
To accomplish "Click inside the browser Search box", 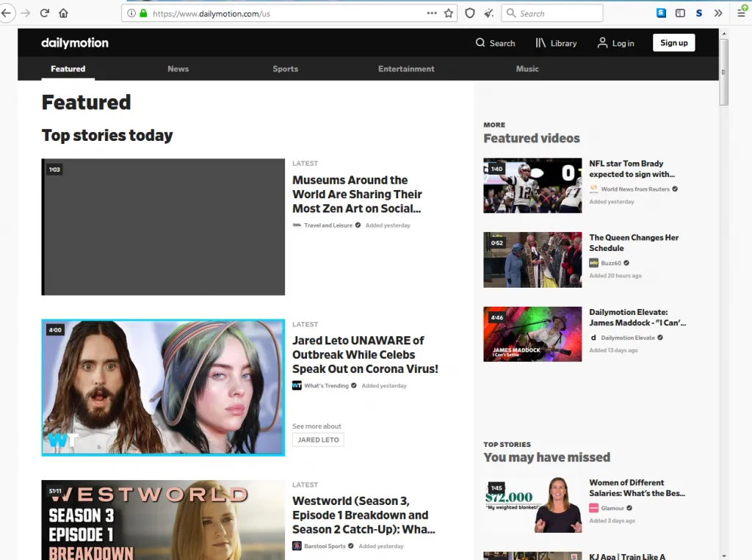I will tap(552, 13).
